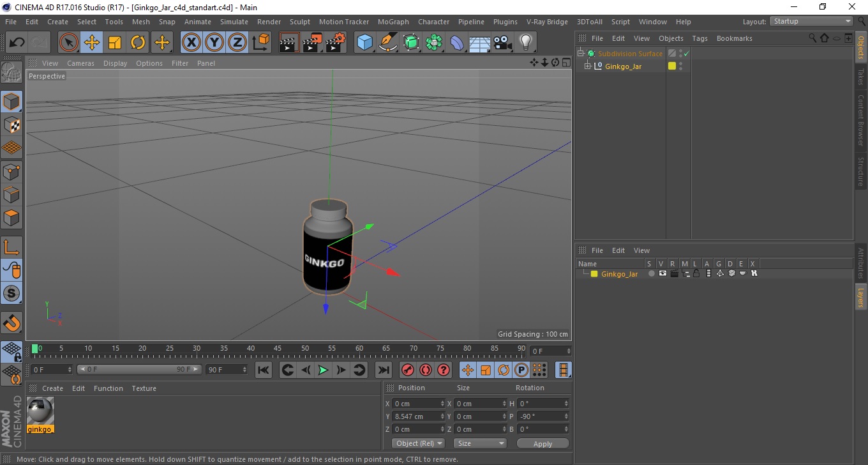Switch coordinate system icon
The height and width of the screenshot is (465, 868).
click(x=260, y=43)
